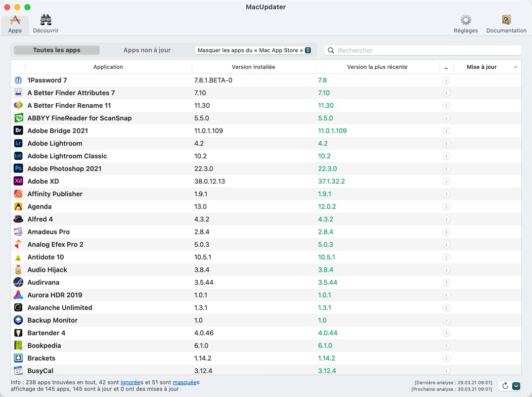This screenshot has height=397, width=532.
Task: Sort by Application column header
Action: [x=108, y=67]
